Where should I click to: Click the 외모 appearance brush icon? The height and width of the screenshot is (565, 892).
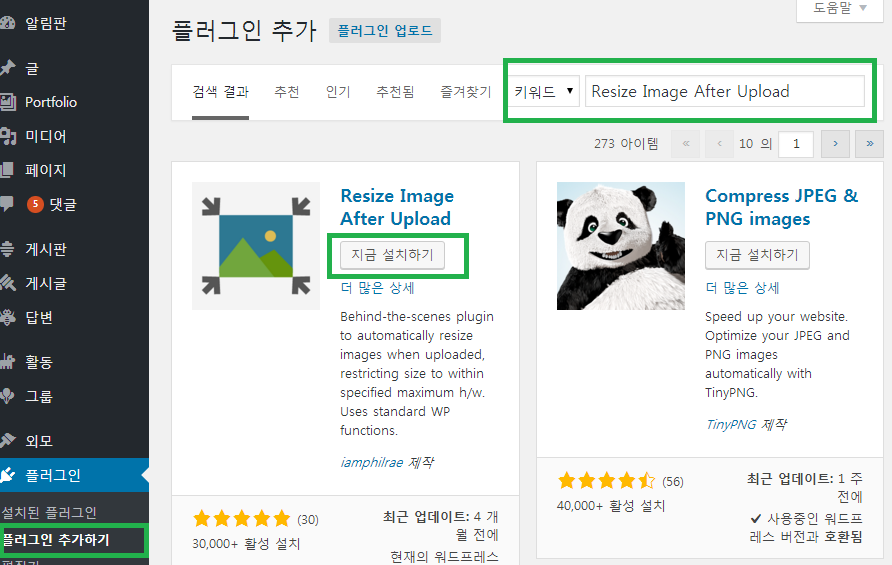[8, 440]
